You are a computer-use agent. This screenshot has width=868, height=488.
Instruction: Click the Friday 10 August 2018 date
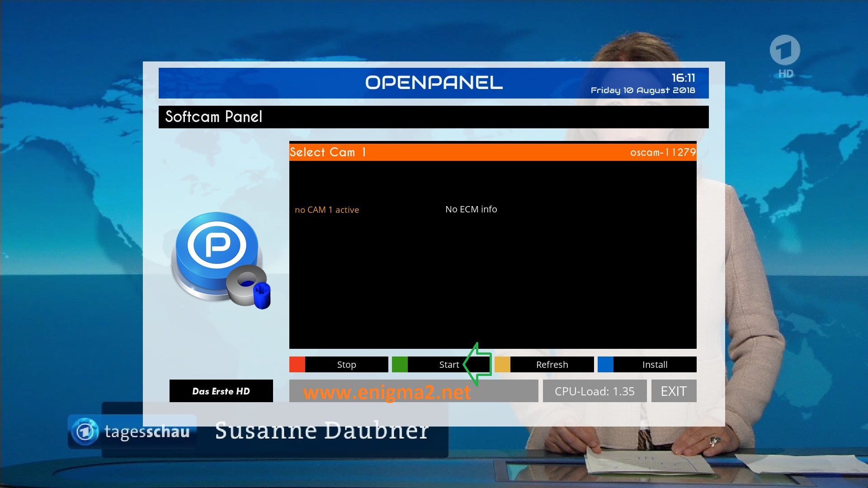tap(643, 90)
